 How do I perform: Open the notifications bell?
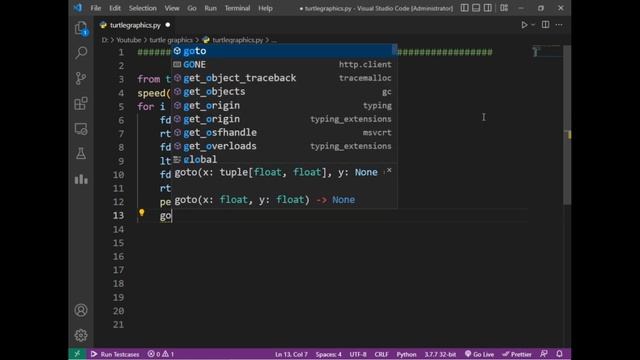559,354
